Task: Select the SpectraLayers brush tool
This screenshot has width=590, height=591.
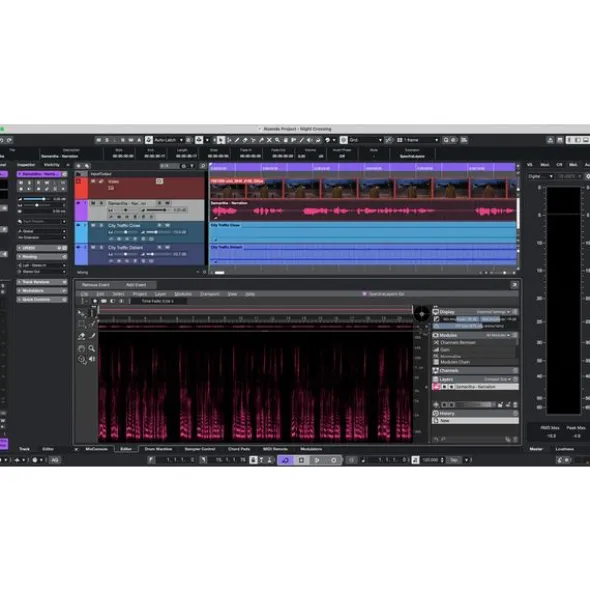Action: click(x=92, y=336)
